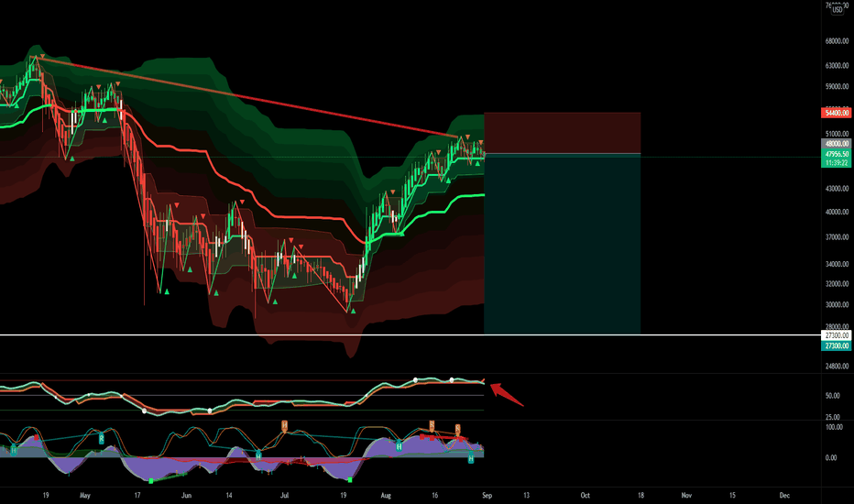854x504 pixels.
Task: Click the red 54400.00 price label
Action: pos(837,113)
